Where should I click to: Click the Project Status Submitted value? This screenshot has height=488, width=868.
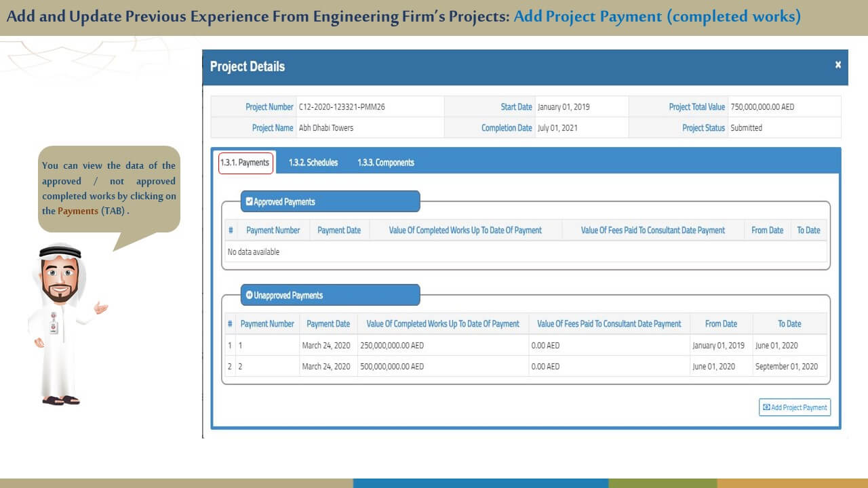point(746,128)
